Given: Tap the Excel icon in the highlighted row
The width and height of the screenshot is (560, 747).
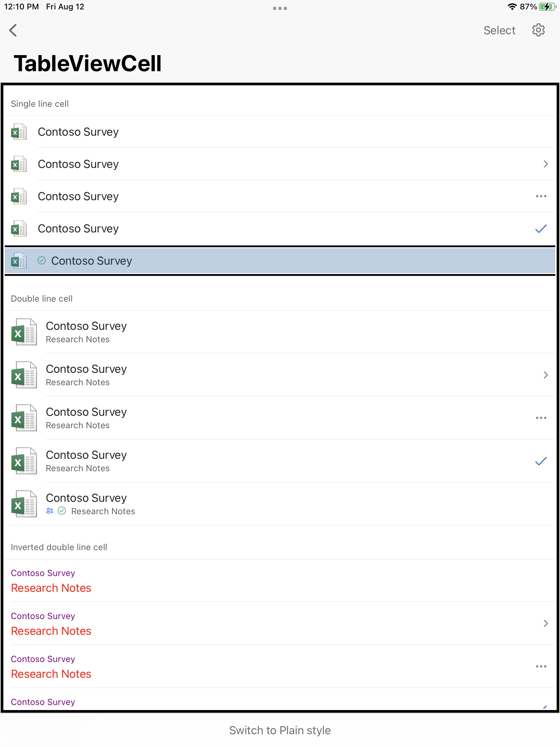Looking at the screenshot, I should [x=19, y=260].
